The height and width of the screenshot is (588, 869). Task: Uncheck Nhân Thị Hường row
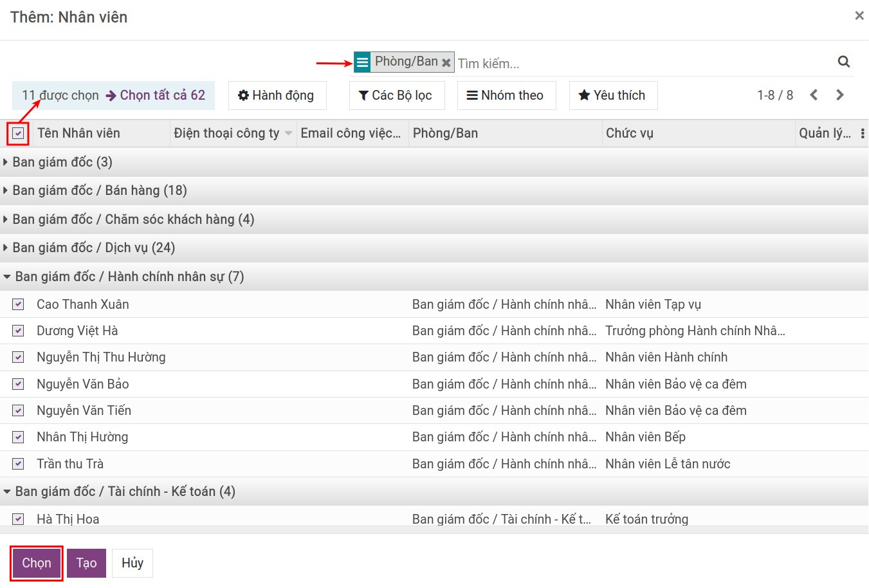coord(18,437)
